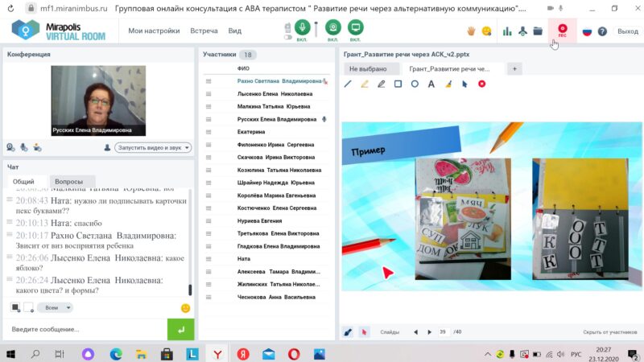Open menu handle for Рахно Светлана Владимировна
The image size is (644, 362).
pos(208,81)
